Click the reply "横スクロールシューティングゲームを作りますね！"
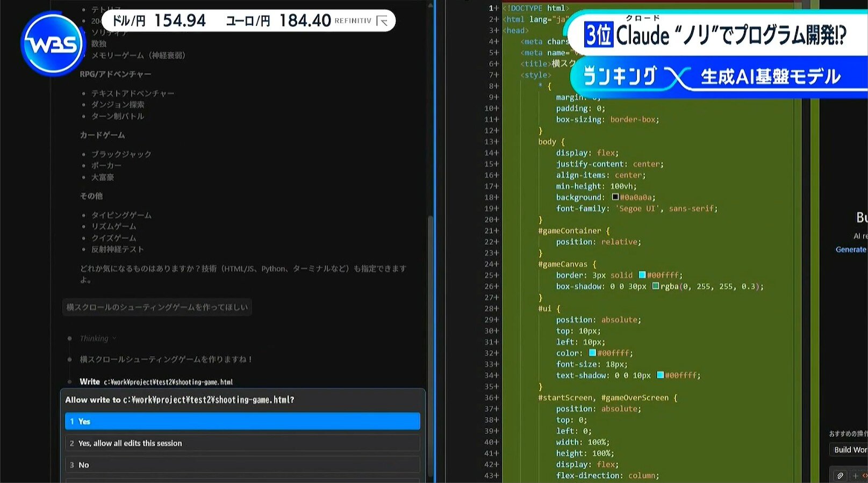This screenshot has width=868, height=483. pyautogui.click(x=166, y=359)
